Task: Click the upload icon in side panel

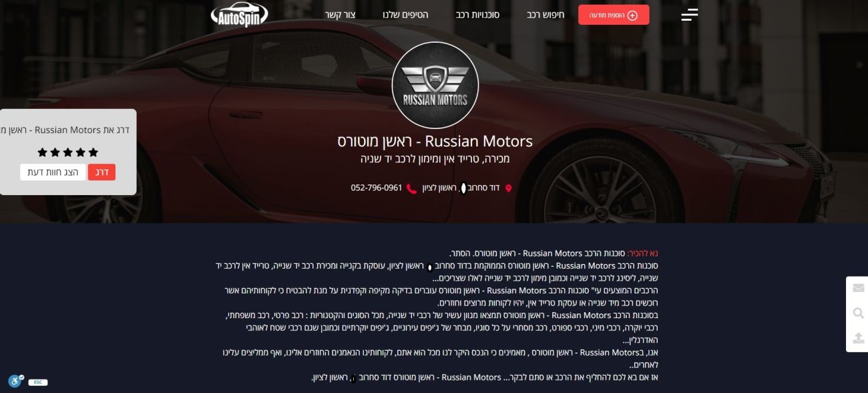Action: click(x=859, y=338)
